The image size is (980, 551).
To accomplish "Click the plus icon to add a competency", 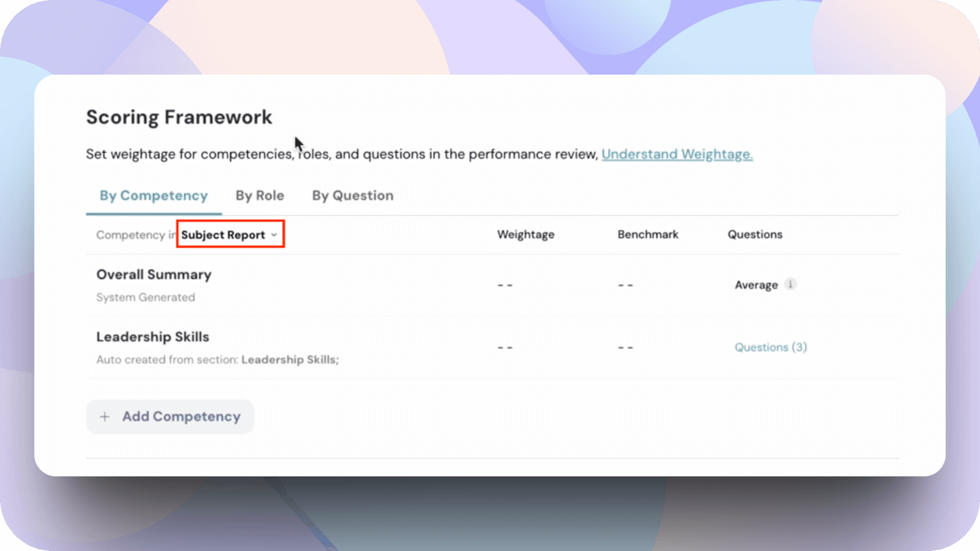I will pos(105,417).
